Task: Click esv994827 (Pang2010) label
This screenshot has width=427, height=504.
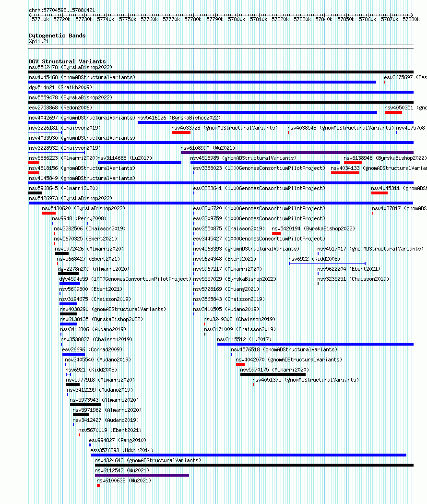Action: pyautogui.click(x=118, y=440)
